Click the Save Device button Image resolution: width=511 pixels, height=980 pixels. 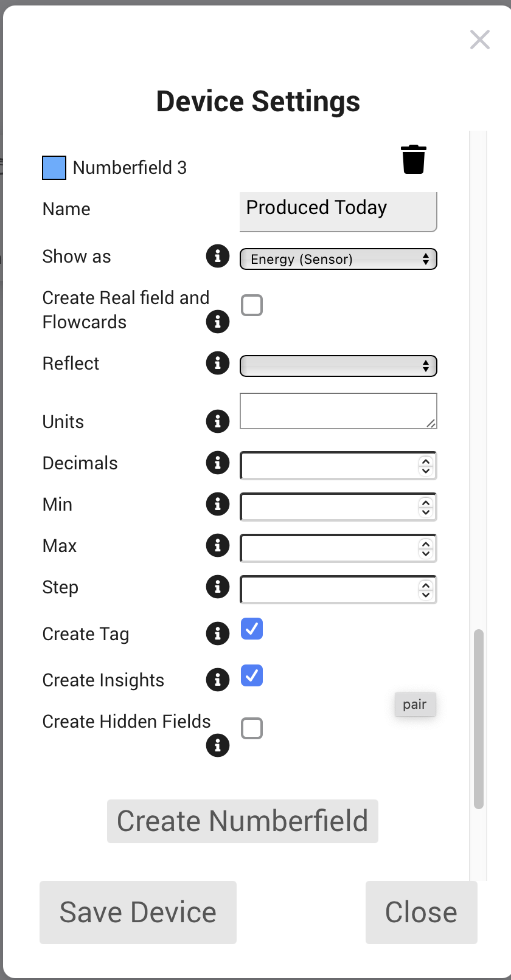(x=138, y=912)
